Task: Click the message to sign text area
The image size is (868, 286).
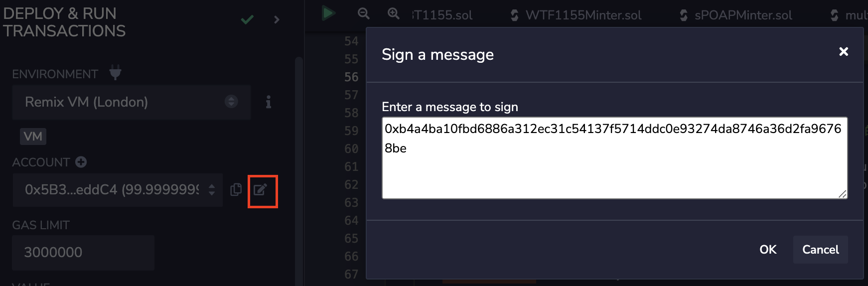Action: coord(614,158)
